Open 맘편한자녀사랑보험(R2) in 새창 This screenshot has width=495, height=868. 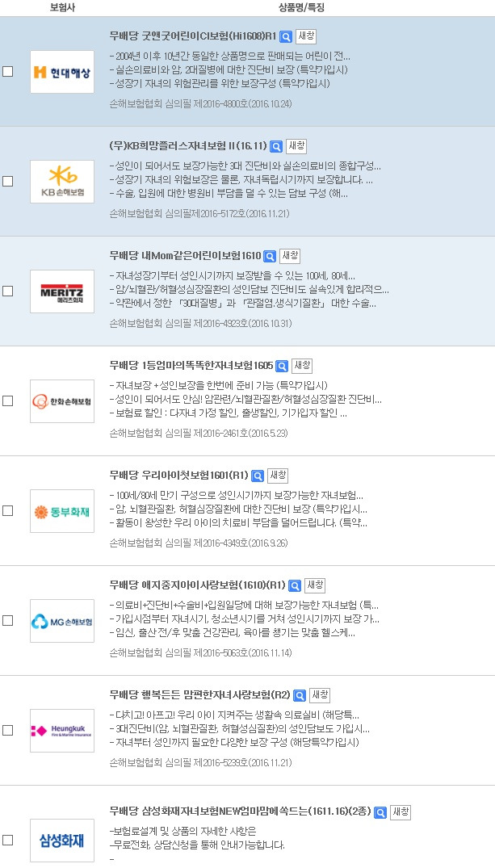tap(320, 694)
